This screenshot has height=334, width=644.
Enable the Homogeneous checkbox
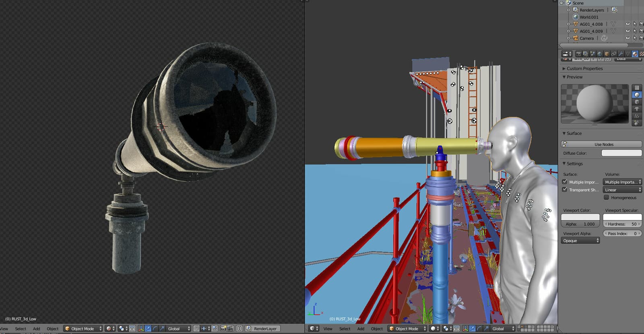(x=606, y=197)
